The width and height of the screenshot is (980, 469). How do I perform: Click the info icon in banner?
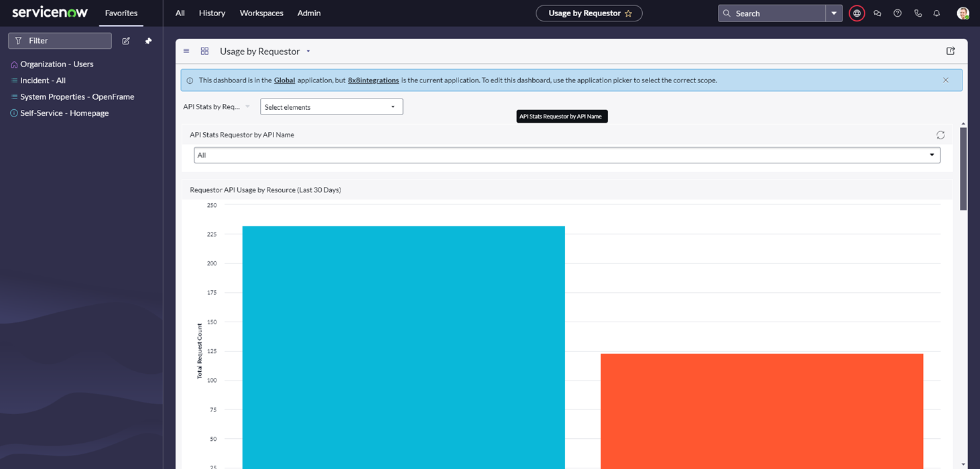190,80
